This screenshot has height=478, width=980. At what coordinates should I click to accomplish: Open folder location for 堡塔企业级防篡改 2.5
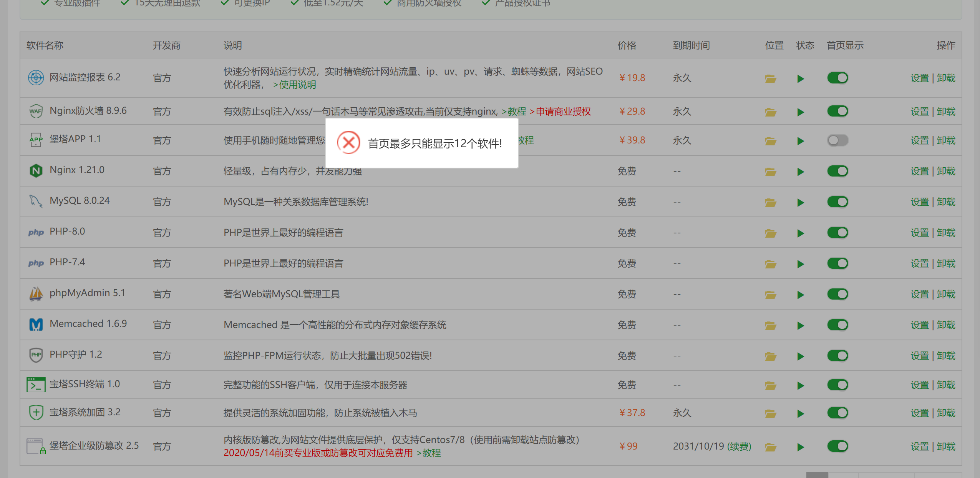771,447
